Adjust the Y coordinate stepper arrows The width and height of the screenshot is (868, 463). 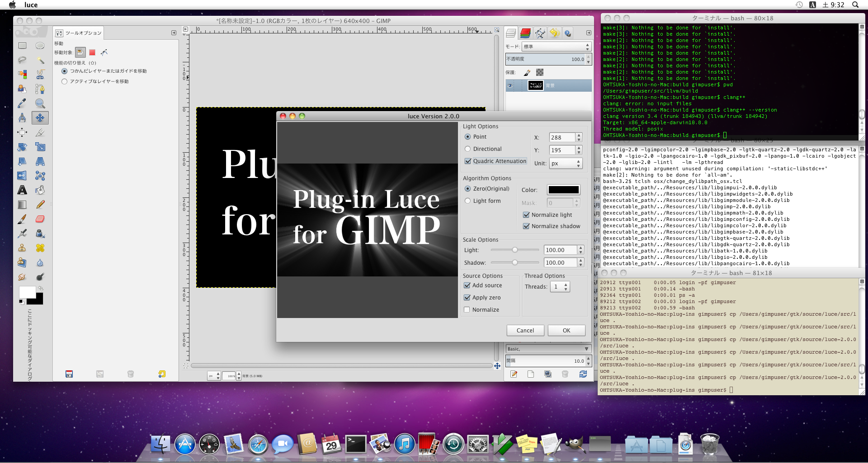[x=579, y=150]
